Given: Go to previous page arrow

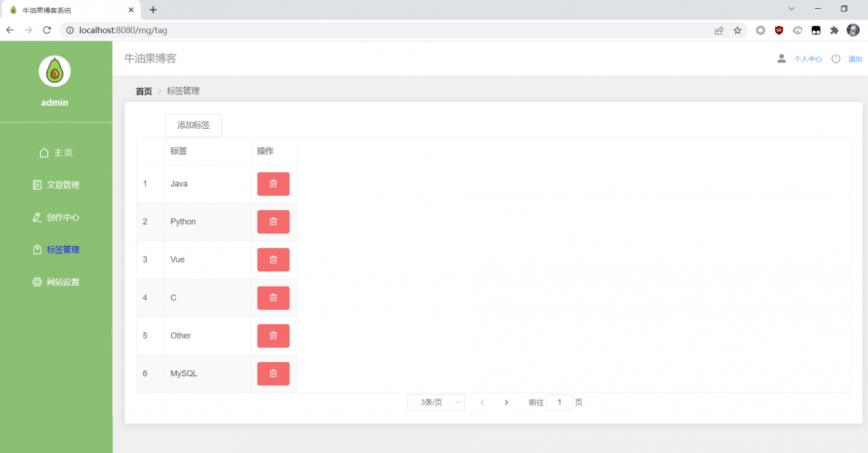Looking at the screenshot, I should coord(482,402).
